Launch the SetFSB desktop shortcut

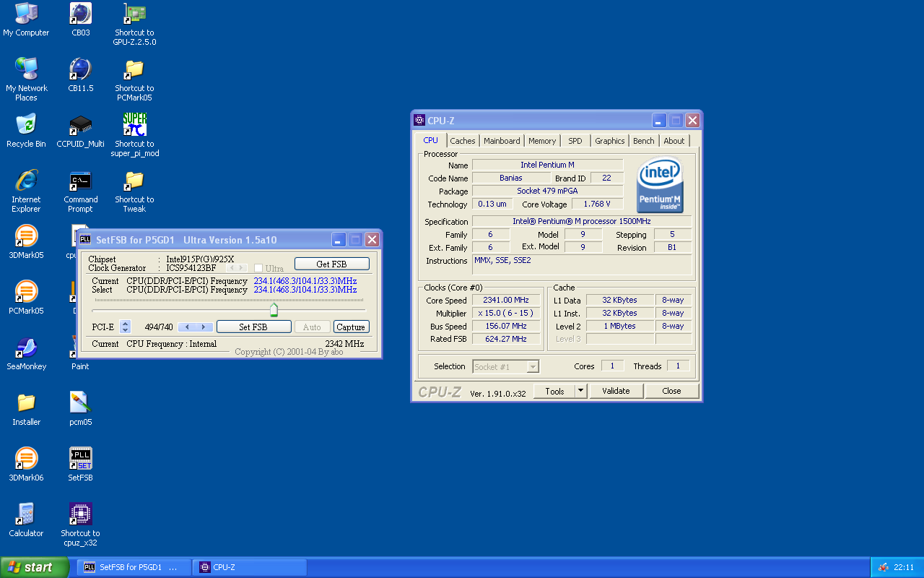tap(80, 465)
